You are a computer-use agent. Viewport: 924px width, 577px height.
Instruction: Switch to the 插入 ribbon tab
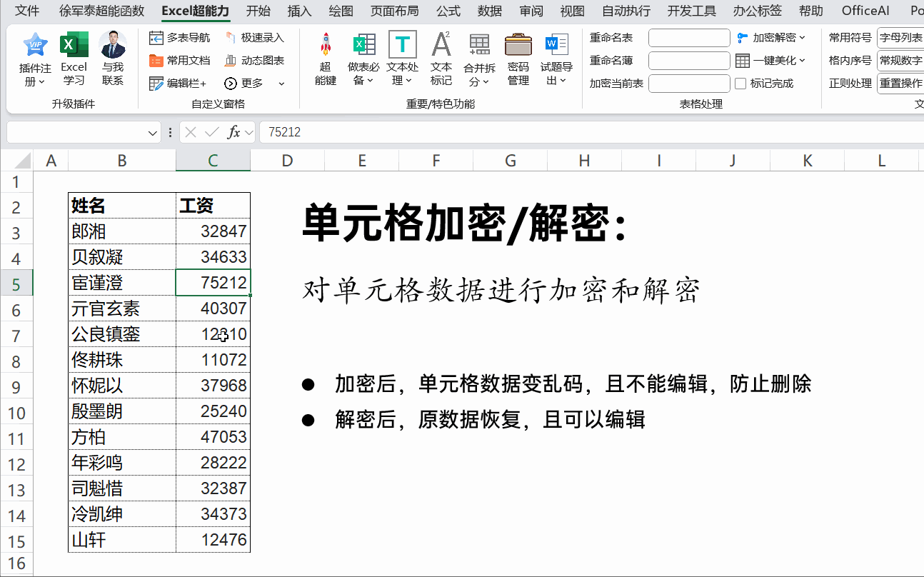(299, 11)
